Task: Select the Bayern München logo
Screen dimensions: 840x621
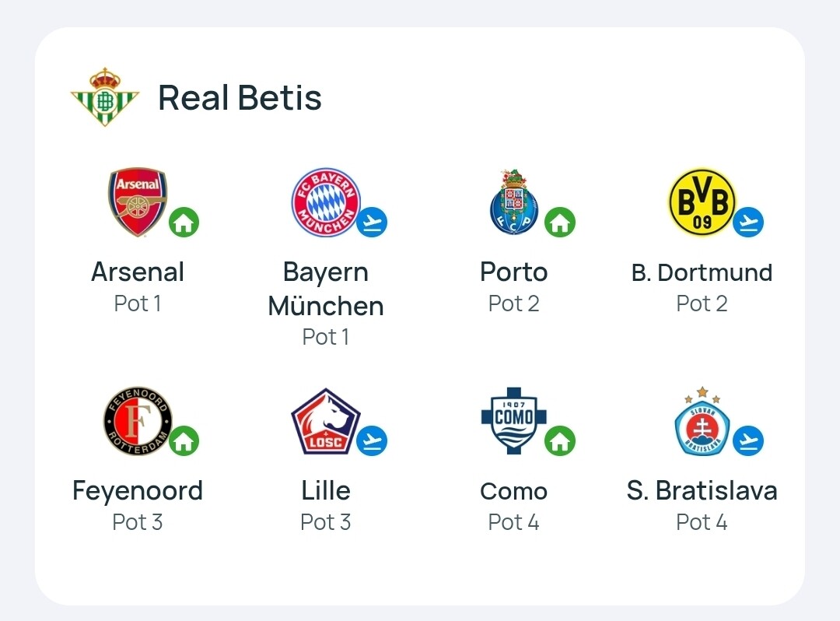Action: point(326,202)
